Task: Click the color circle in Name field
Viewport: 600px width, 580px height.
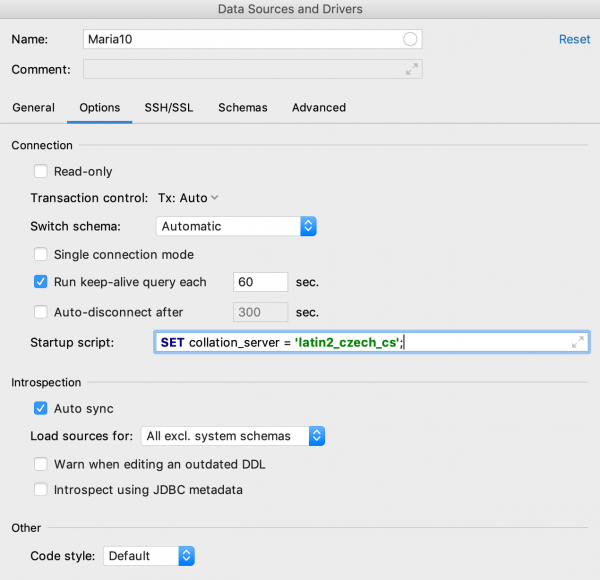Action: tap(410, 40)
